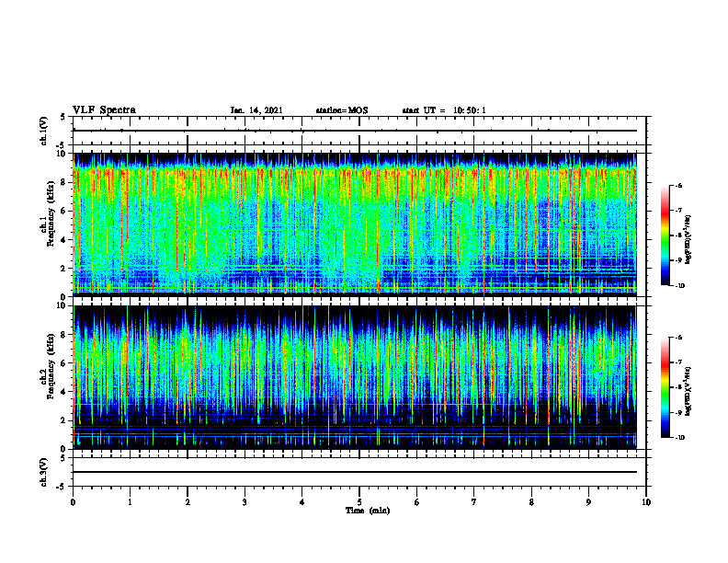The height and width of the screenshot is (563, 728).
Task: Select the date text "Jan. 14, 2021"
Action: [x=256, y=110]
